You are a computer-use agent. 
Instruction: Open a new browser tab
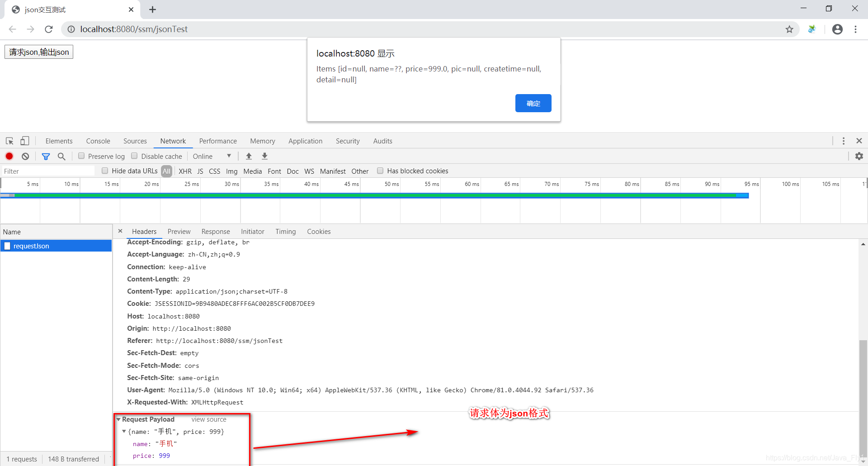coord(153,10)
